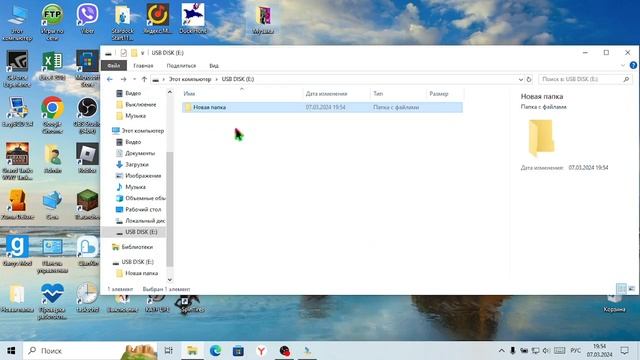Click File Explorer taskbar icon
The height and width of the screenshot is (360, 640).
tap(192, 351)
